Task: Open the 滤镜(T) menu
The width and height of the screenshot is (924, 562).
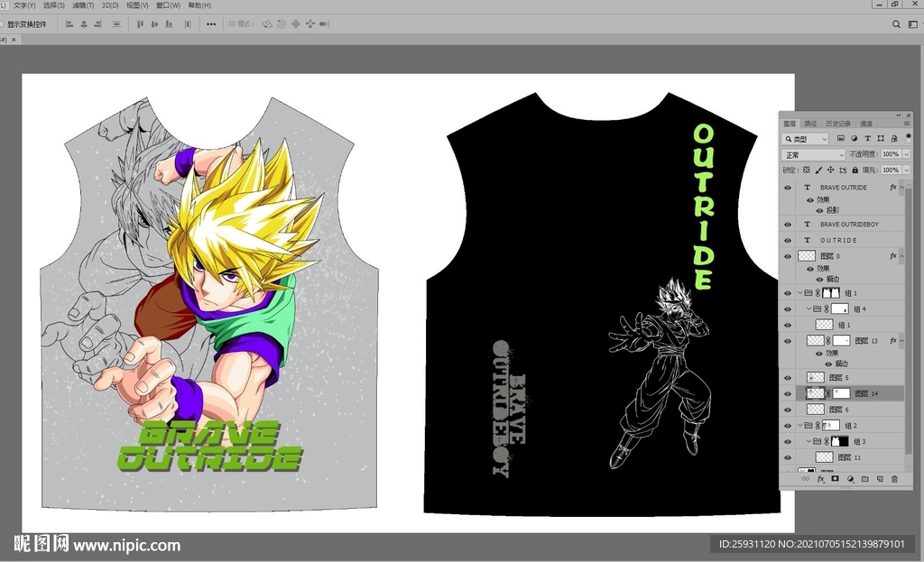Action: 86,5
